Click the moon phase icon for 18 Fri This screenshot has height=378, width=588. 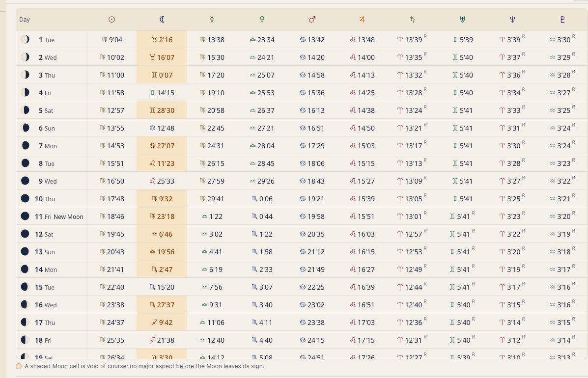tap(25, 340)
